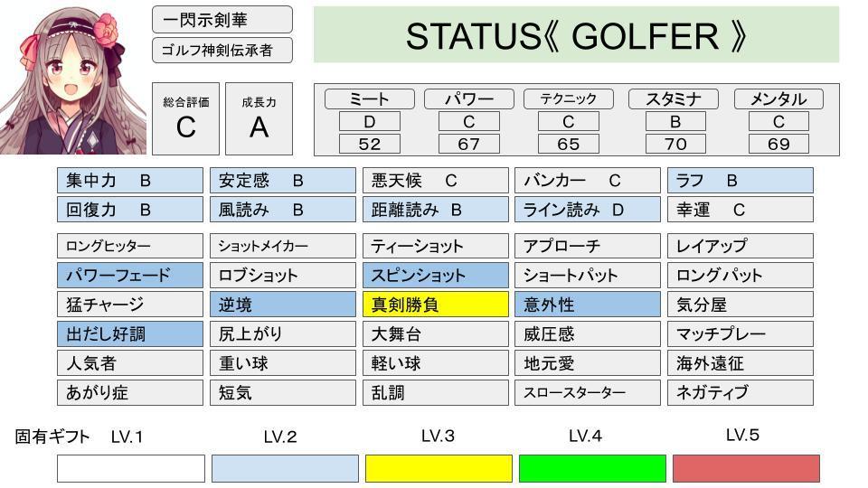Toggle the パワーフェード skill
This screenshot has width=868, height=488.
tap(130, 275)
